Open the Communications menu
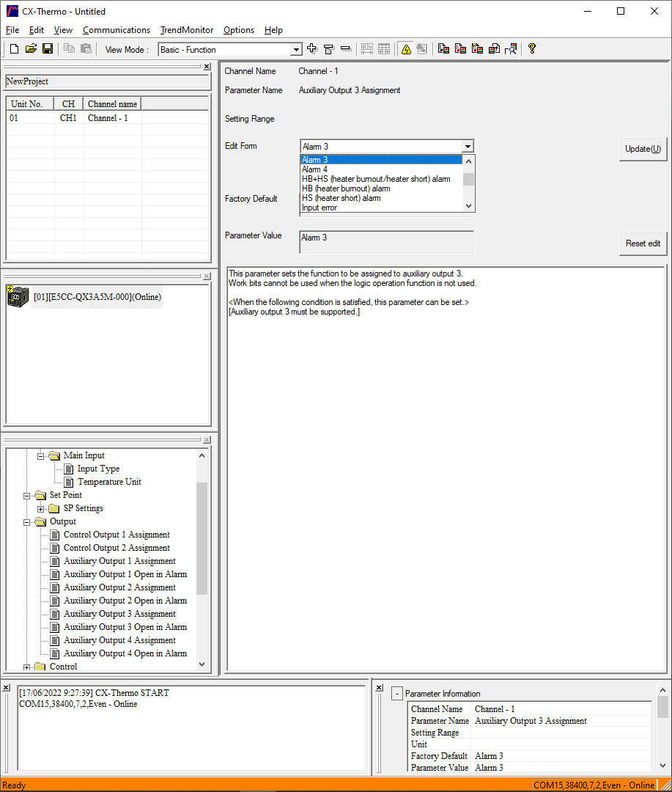Screen dimensions: 672x792 (117, 30)
